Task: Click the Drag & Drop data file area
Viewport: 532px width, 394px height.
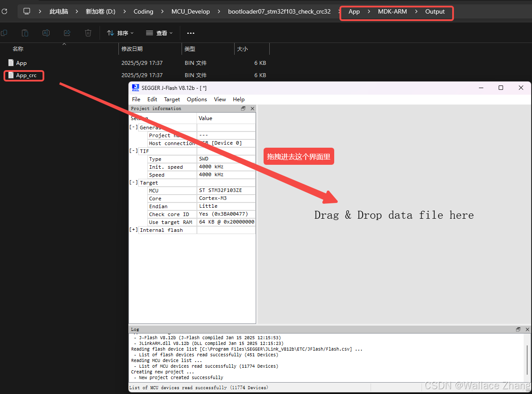Action: (394, 215)
